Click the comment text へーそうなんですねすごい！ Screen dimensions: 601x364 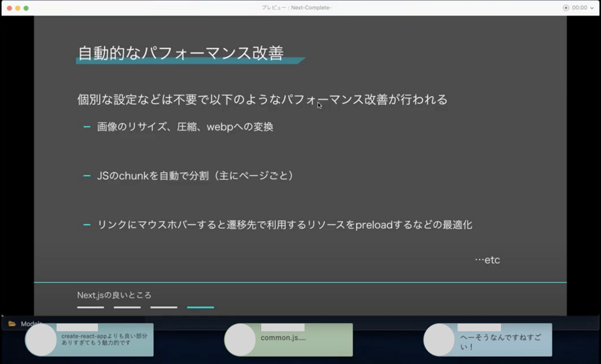501,342
